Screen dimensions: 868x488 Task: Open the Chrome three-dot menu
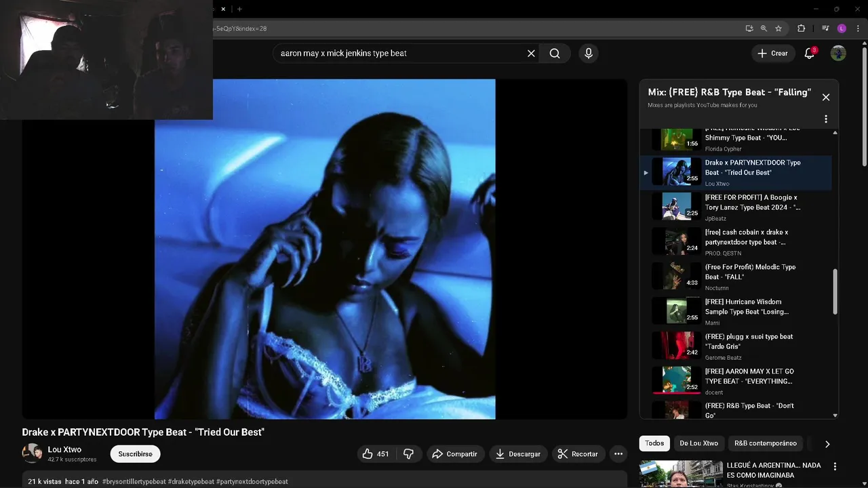856,28
